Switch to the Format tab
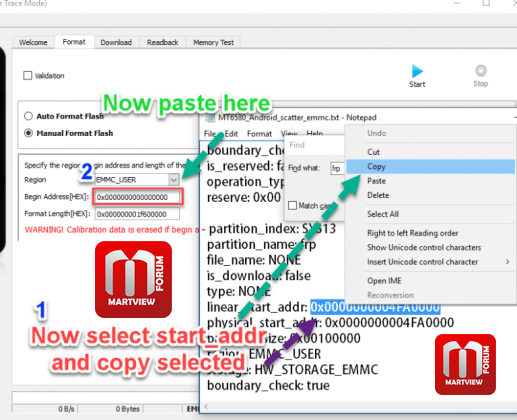 (x=74, y=42)
